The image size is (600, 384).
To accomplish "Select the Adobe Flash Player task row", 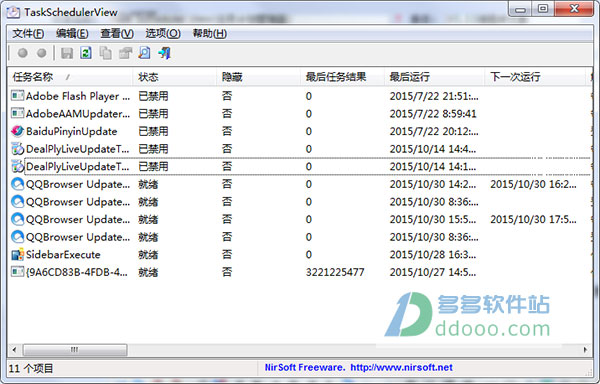I will tap(300, 96).
